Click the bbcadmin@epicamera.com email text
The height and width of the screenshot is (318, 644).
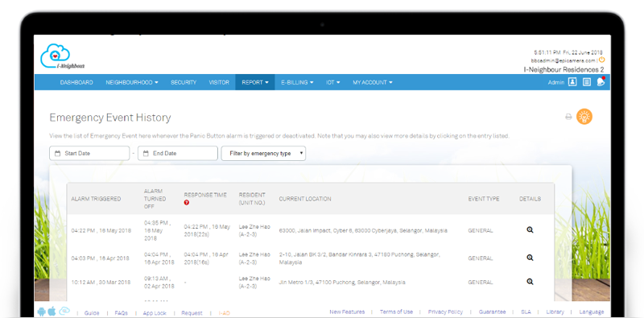click(563, 60)
